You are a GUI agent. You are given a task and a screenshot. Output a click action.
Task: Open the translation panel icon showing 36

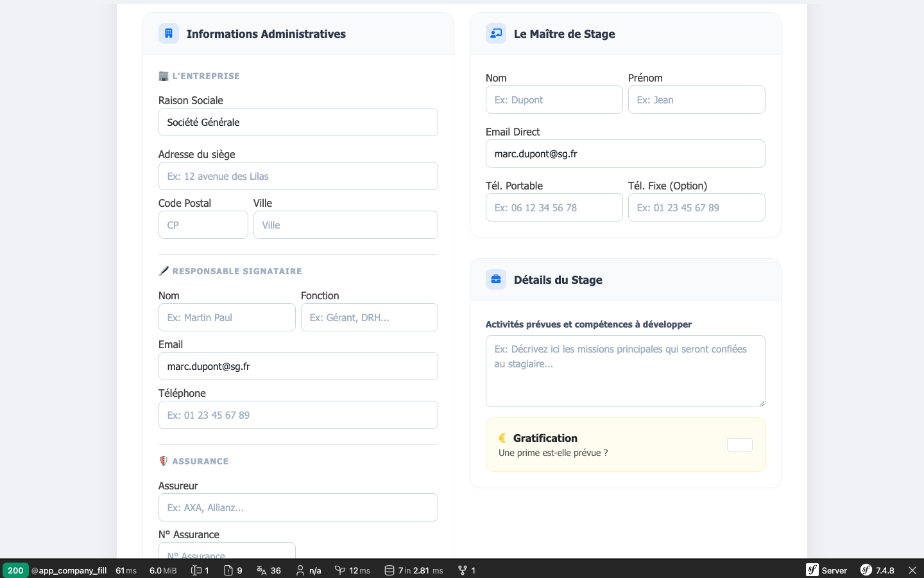[x=269, y=570]
